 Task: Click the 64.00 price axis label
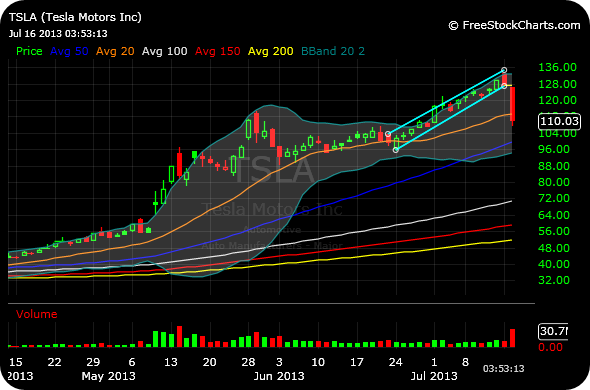point(554,215)
